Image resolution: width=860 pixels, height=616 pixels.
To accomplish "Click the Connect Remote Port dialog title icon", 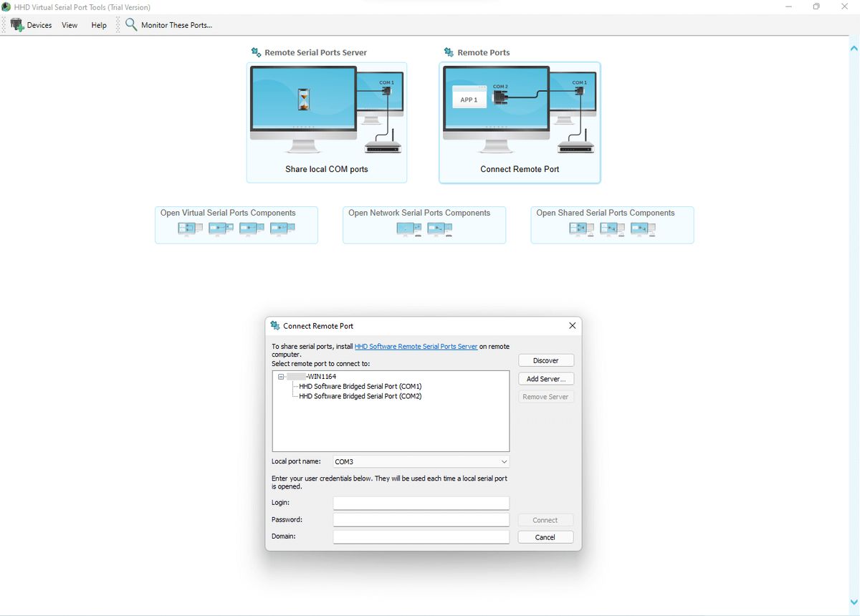I will click(x=274, y=326).
